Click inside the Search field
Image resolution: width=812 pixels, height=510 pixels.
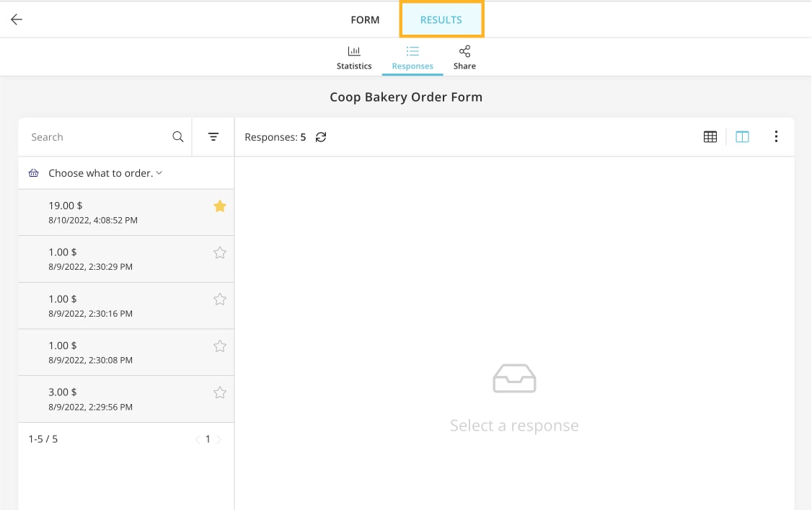click(94, 136)
